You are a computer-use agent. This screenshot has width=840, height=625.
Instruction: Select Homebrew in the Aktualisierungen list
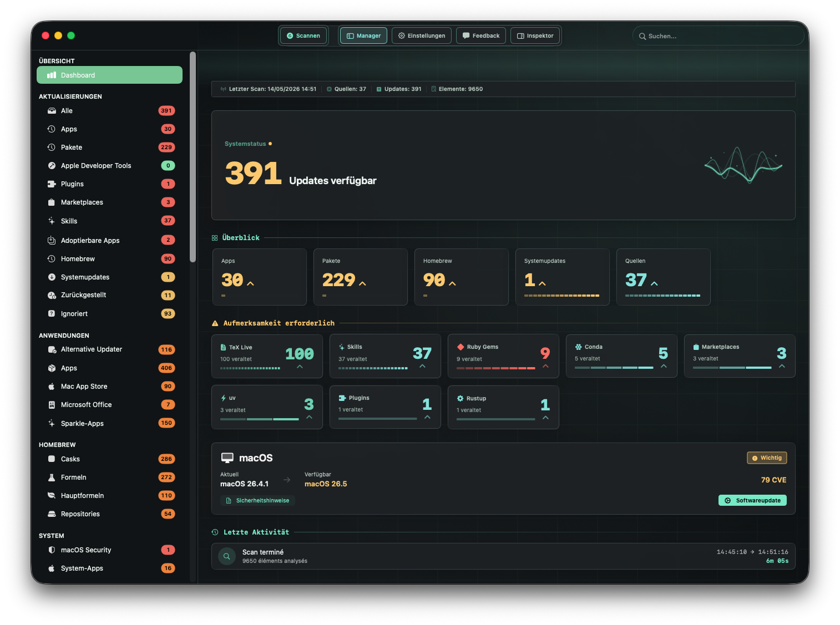click(x=109, y=259)
